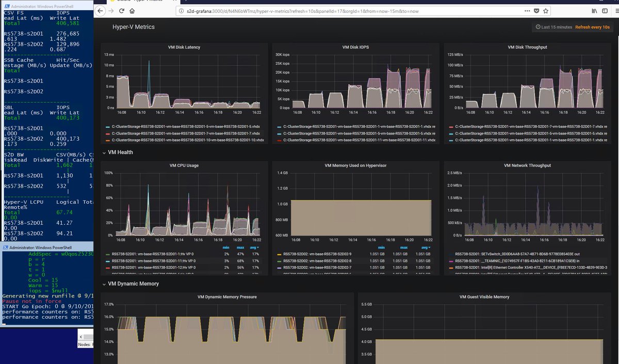Open the VM Disk Throughput panel title menu
The height and width of the screenshot is (364, 619).
[x=527, y=47]
